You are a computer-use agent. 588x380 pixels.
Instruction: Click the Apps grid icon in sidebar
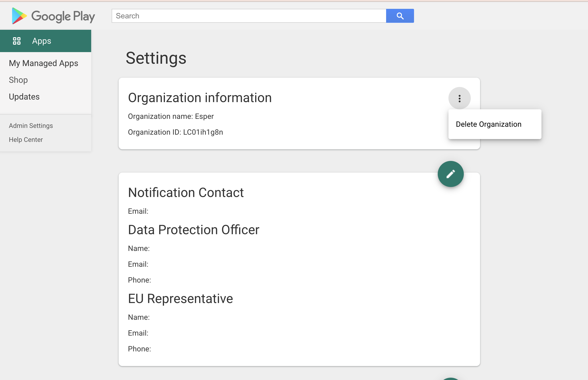click(x=17, y=41)
